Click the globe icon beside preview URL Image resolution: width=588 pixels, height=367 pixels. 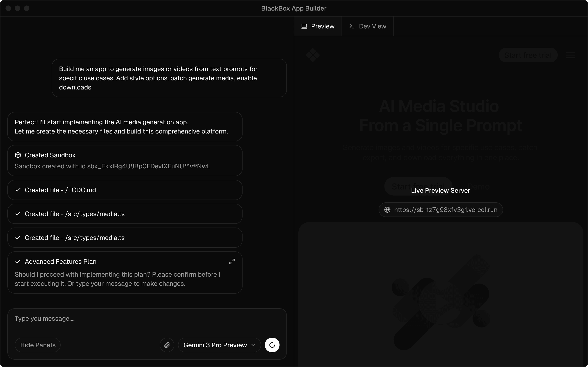click(387, 210)
